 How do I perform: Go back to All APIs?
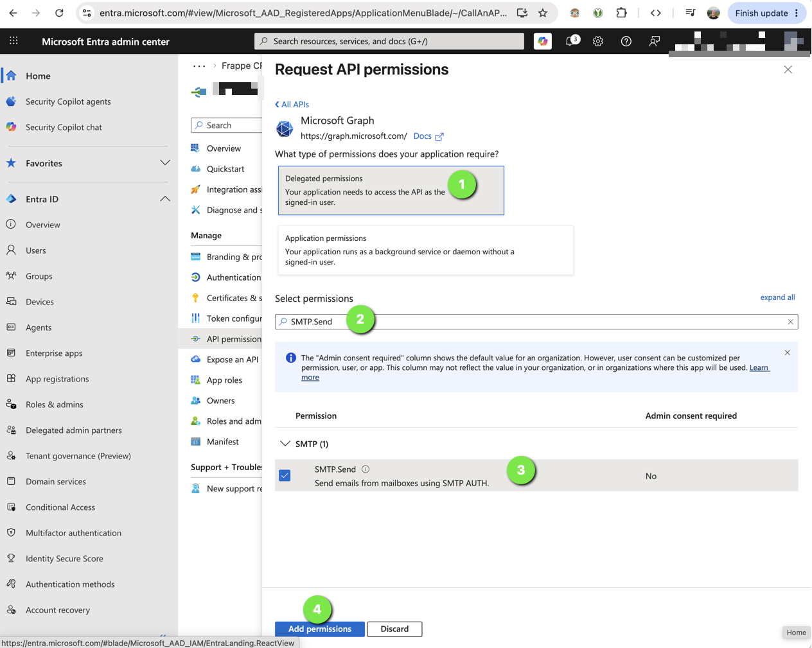pos(292,104)
